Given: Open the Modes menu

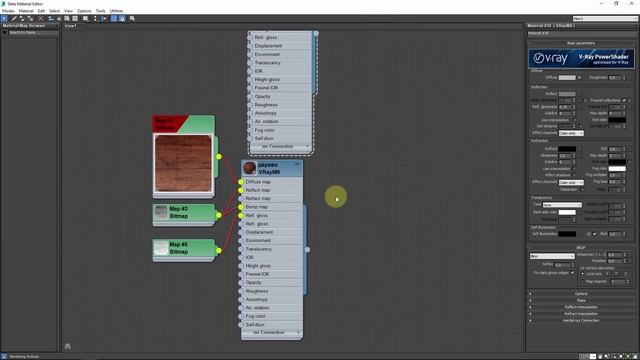Looking at the screenshot, I should 8,11.
